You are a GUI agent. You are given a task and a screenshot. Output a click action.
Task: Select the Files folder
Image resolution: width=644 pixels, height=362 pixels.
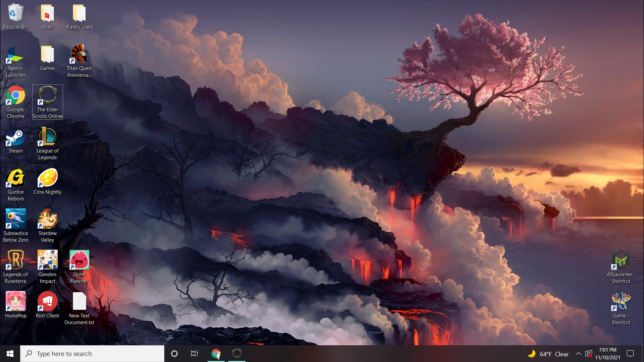pyautogui.click(x=47, y=17)
